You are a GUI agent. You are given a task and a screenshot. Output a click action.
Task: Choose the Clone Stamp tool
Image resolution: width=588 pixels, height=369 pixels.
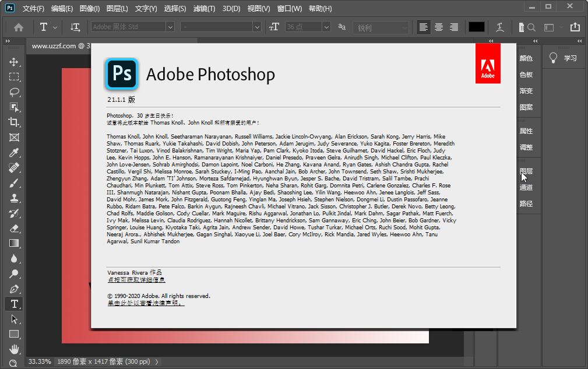coord(14,197)
